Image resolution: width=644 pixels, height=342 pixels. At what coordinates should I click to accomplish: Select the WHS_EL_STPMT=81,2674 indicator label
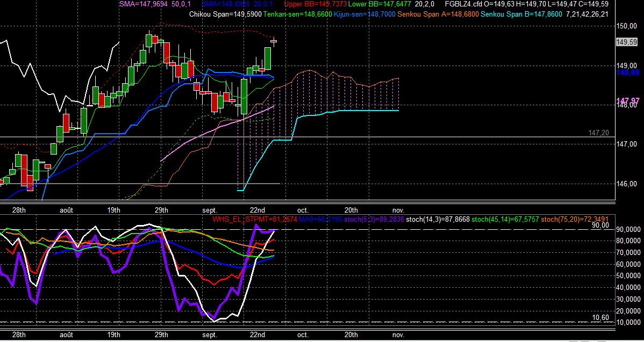[255, 220]
